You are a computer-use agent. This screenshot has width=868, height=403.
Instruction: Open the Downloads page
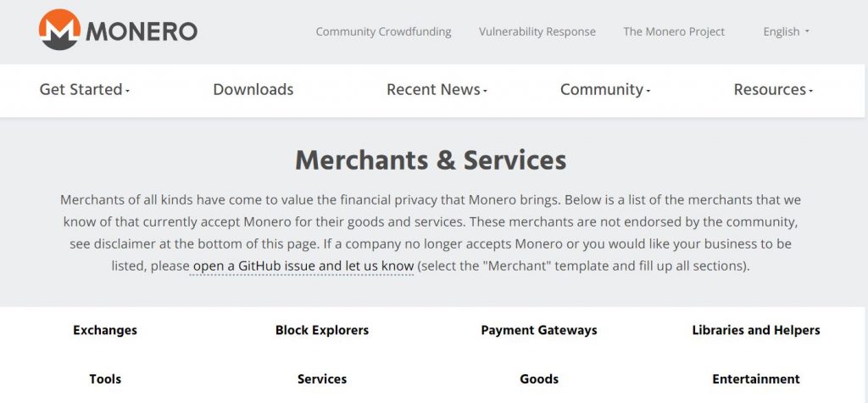tap(253, 90)
